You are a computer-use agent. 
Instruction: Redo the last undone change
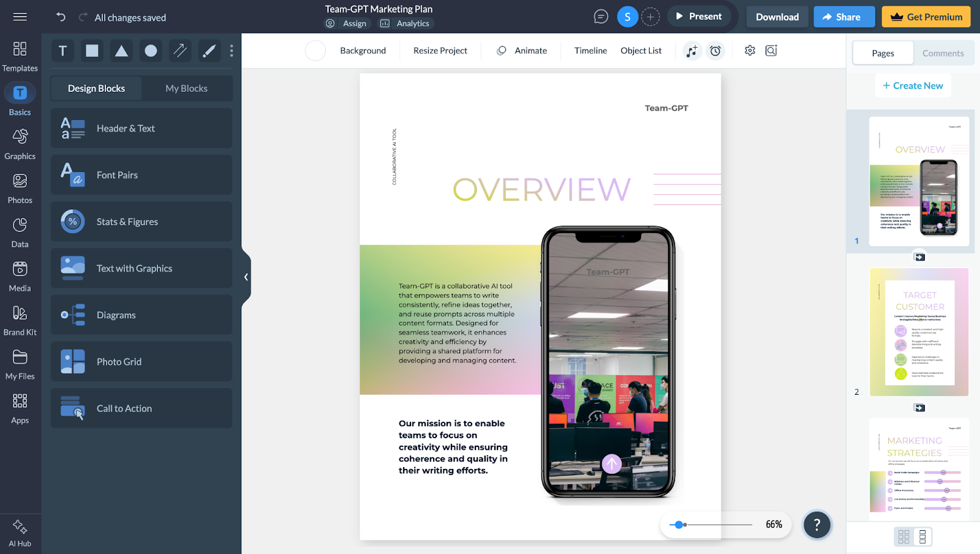point(83,17)
